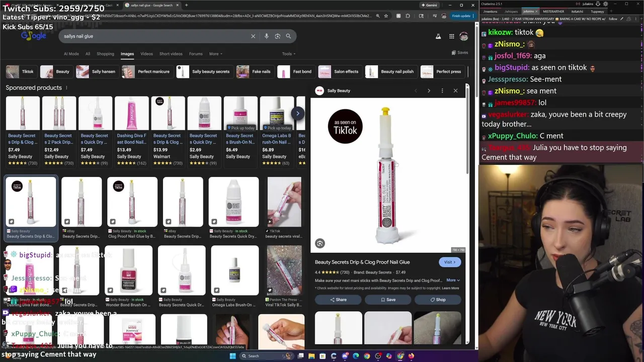The width and height of the screenshot is (644, 362).
Task: Open the Tools dropdown
Action: tap(289, 54)
